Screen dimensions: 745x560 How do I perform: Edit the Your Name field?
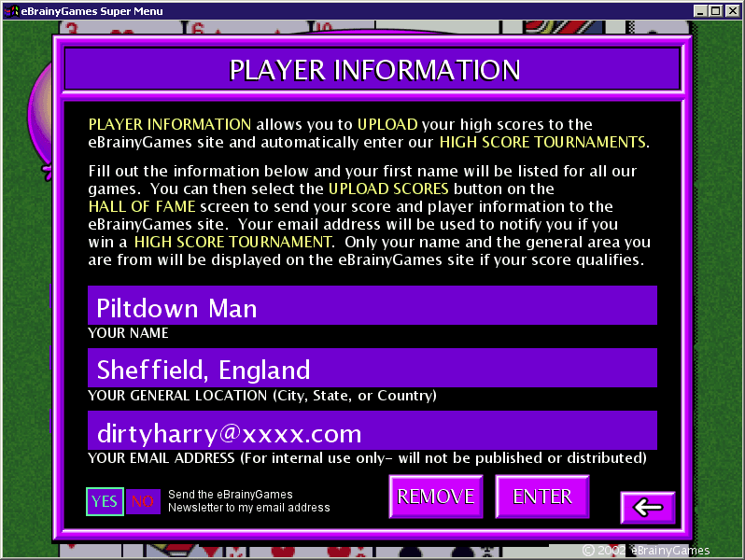(372, 305)
